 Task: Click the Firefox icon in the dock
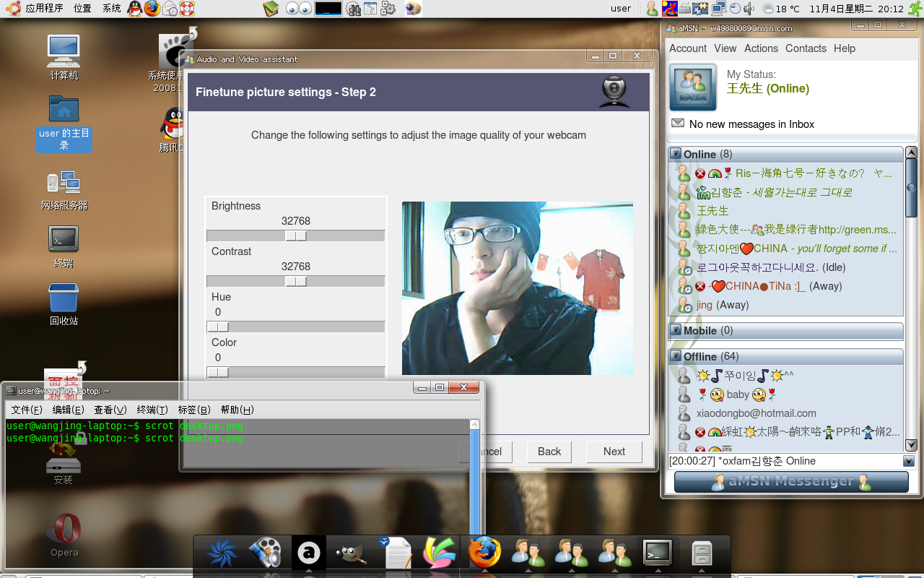pos(484,553)
